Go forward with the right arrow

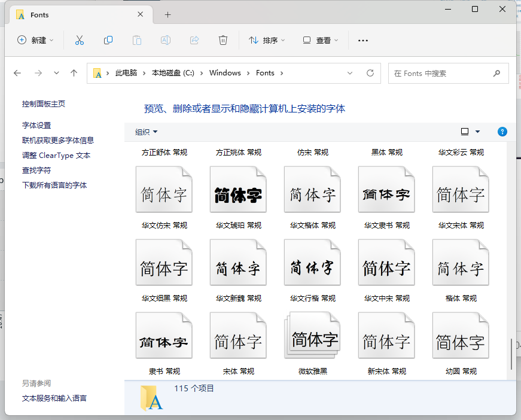(38, 73)
